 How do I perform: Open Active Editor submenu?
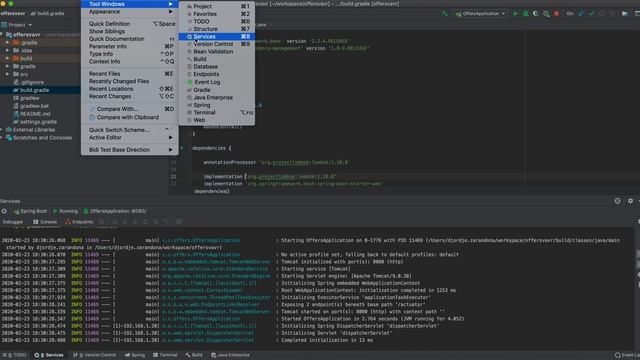pyautogui.click(x=130, y=138)
